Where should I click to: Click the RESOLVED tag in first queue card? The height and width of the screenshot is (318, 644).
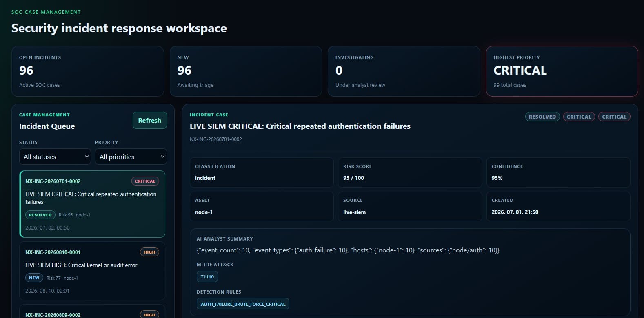coord(40,215)
